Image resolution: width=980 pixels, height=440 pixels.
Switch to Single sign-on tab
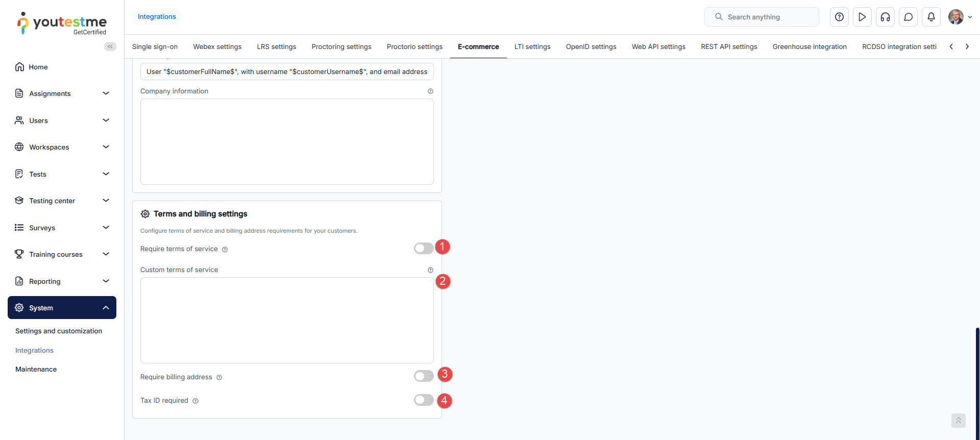[155, 46]
